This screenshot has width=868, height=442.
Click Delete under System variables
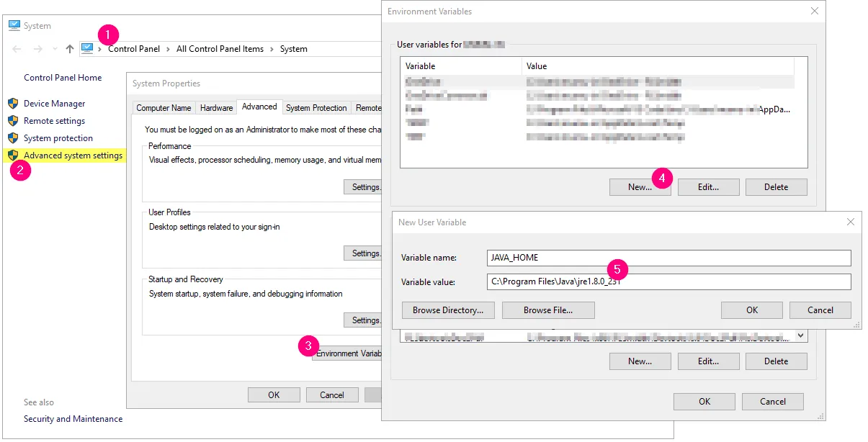(776, 361)
